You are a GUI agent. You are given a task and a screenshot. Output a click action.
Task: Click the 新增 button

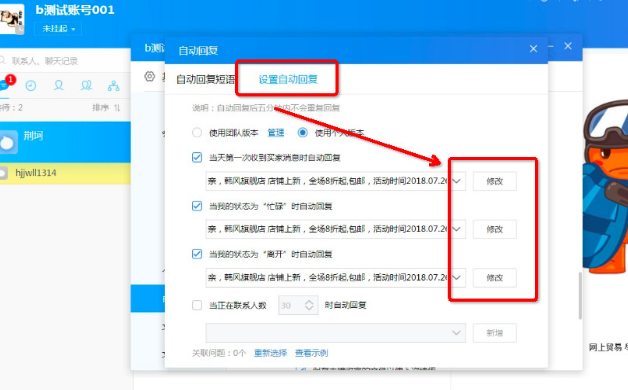pyautogui.click(x=495, y=333)
